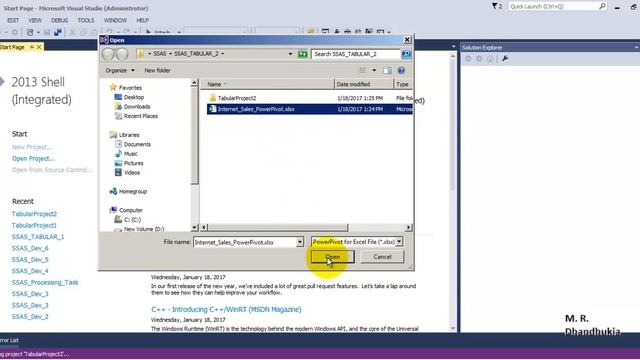Sort by the Name column header

pos(267,84)
